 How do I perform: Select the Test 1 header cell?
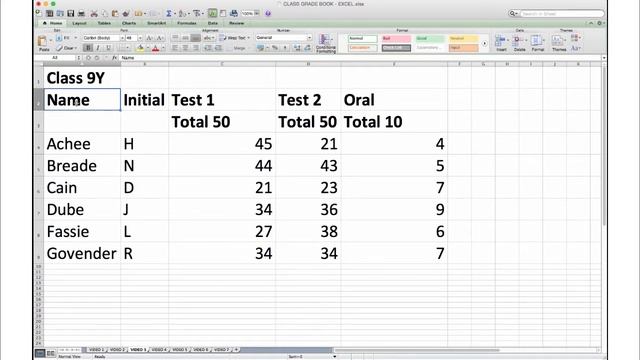[x=222, y=100]
